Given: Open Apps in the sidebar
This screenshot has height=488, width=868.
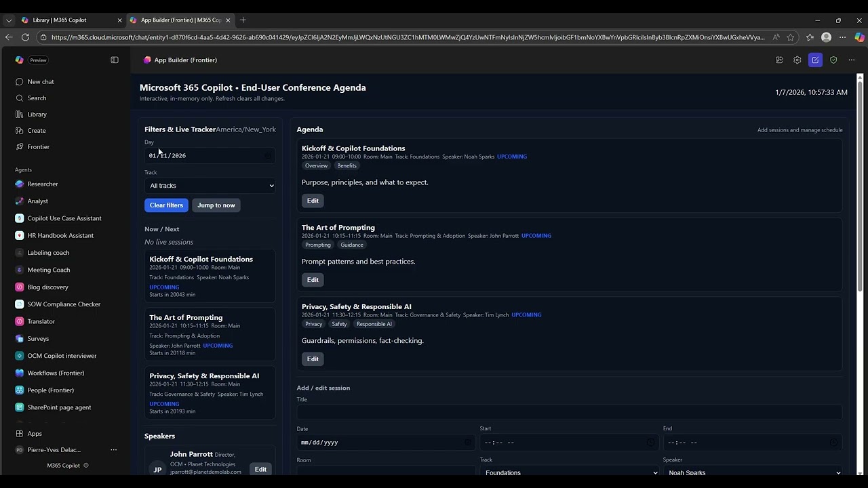Looking at the screenshot, I should (34, 433).
